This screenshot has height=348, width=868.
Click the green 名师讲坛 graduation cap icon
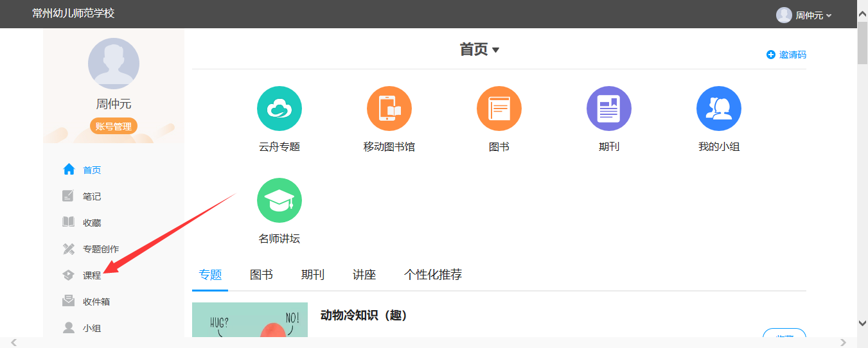tap(279, 200)
